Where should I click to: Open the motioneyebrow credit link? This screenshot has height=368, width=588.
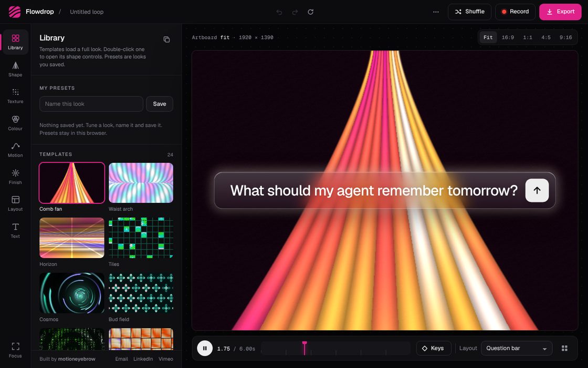click(77, 359)
